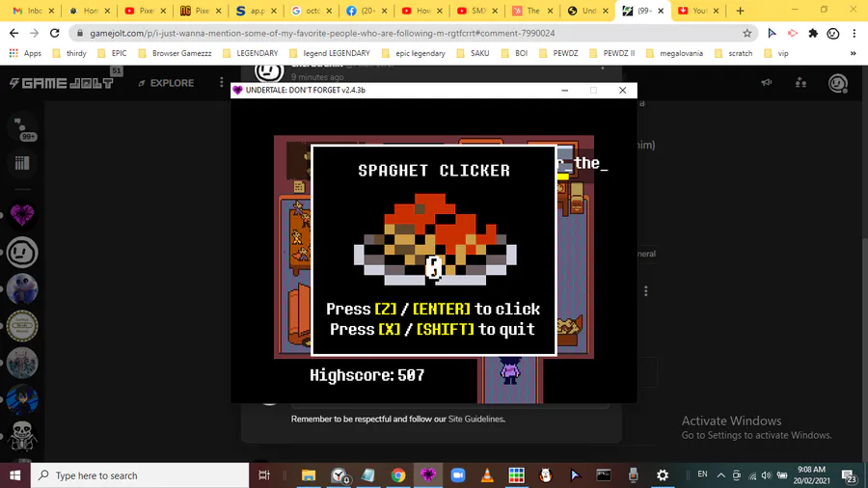
Task: Open the gray face avatar community in sidebar
Action: tap(22, 253)
